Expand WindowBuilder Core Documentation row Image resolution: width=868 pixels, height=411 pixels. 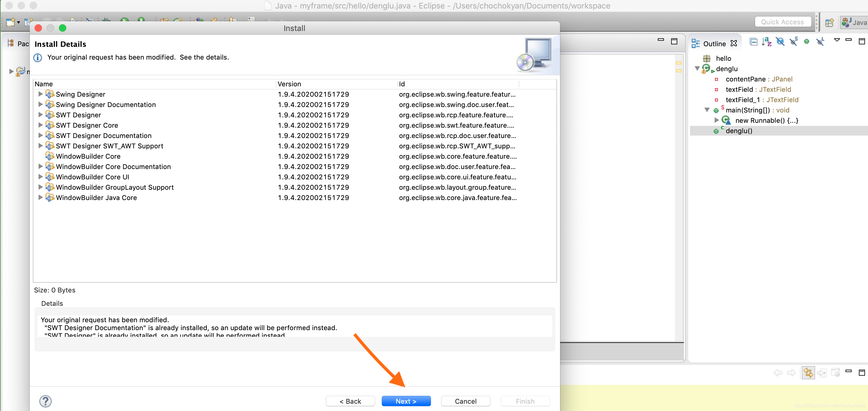coord(40,166)
